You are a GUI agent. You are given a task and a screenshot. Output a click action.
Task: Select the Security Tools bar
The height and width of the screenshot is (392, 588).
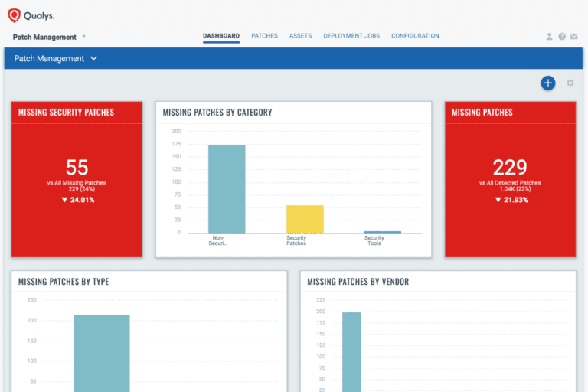point(383,232)
